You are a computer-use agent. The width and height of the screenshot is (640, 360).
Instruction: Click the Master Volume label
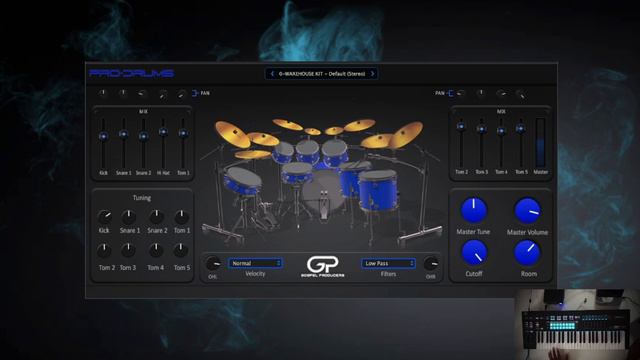point(527,232)
